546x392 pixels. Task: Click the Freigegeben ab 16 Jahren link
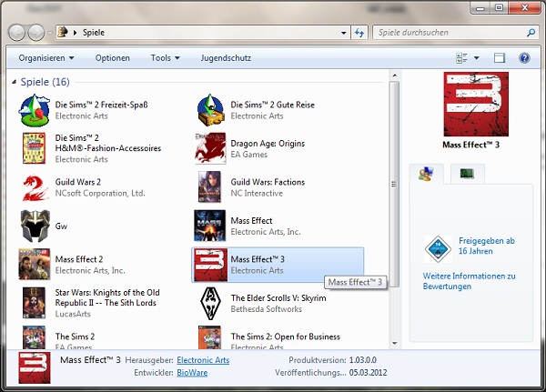(x=487, y=246)
